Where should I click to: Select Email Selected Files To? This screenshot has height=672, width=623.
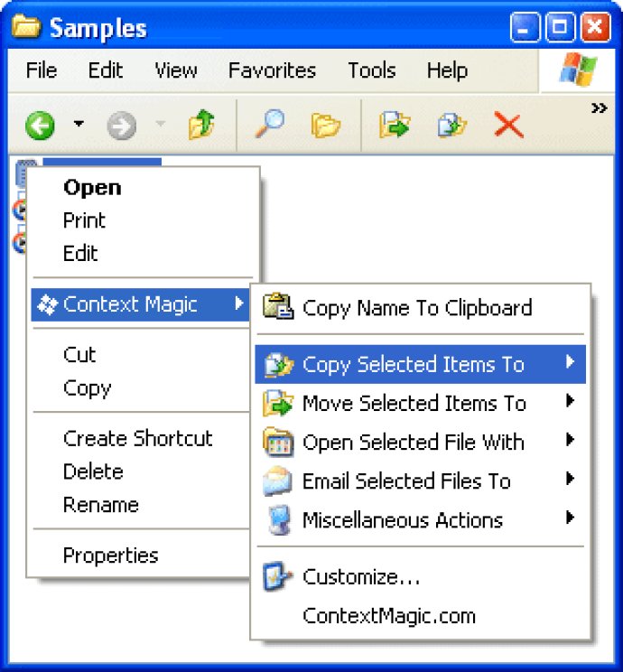(x=421, y=481)
